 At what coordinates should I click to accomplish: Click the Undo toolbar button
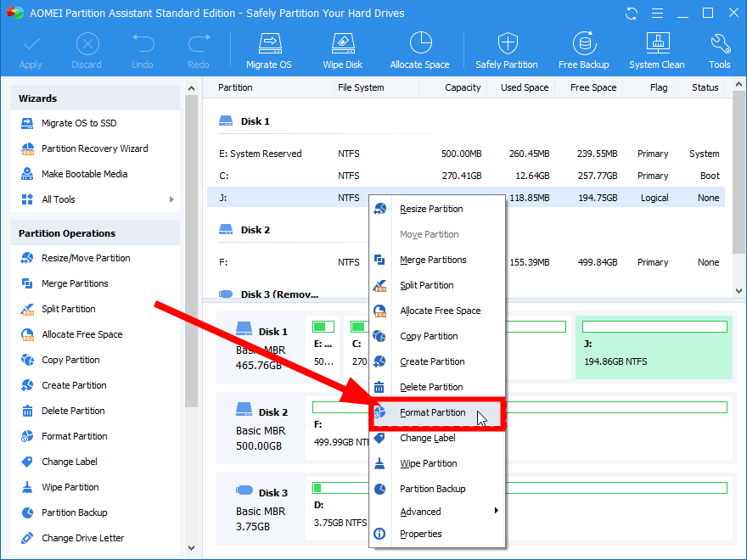click(143, 50)
